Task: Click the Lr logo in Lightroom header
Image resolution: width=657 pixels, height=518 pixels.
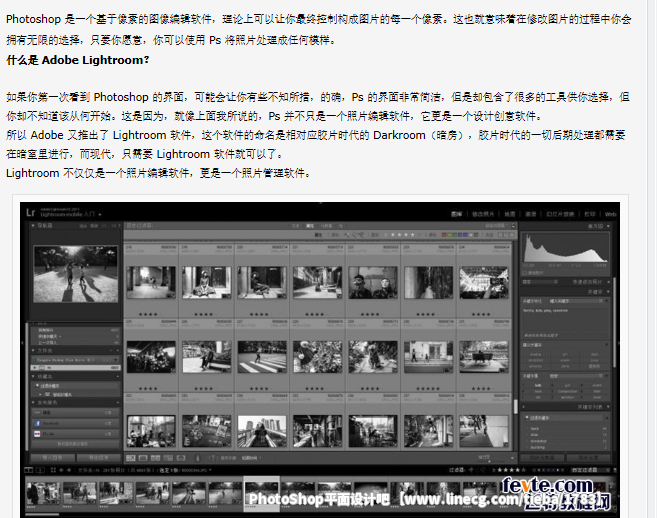Action: click(x=30, y=212)
